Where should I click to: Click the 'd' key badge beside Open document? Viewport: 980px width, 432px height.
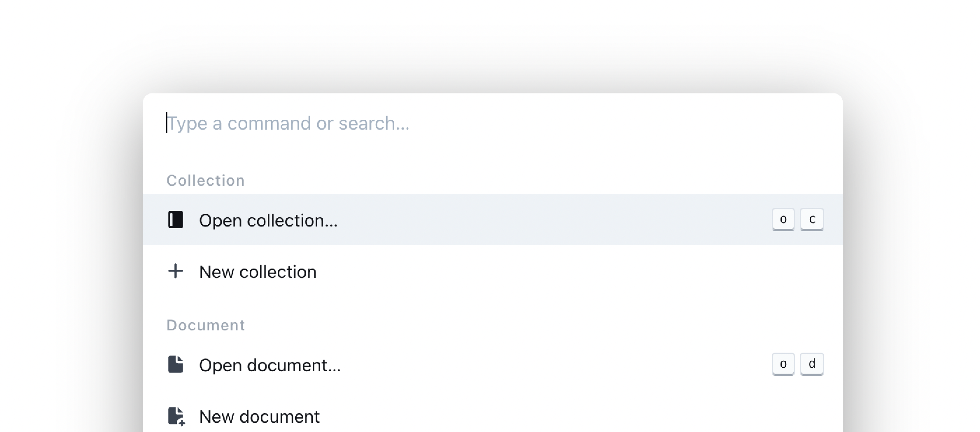(812, 364)
